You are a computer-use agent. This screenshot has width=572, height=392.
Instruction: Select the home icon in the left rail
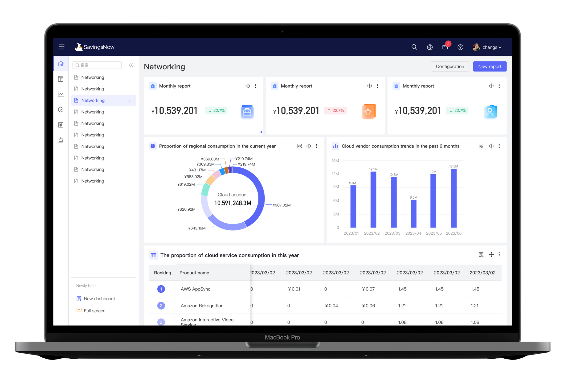point(61,64)
